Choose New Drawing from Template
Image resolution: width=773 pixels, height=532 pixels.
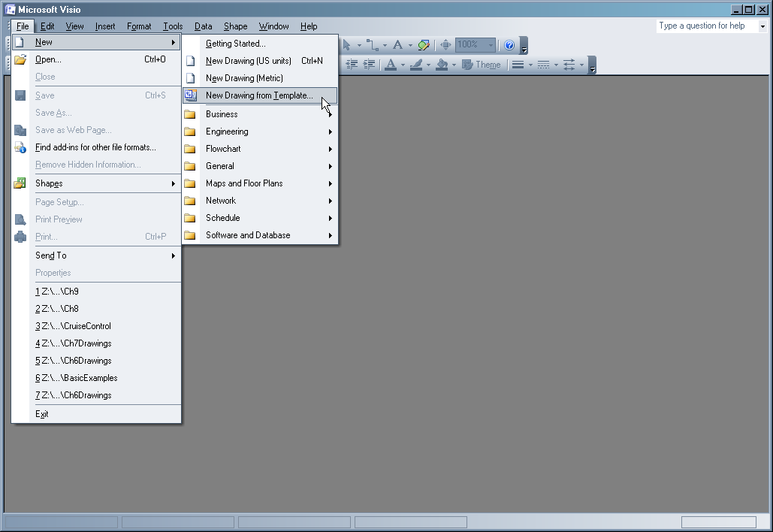click(x=259, y=95)
